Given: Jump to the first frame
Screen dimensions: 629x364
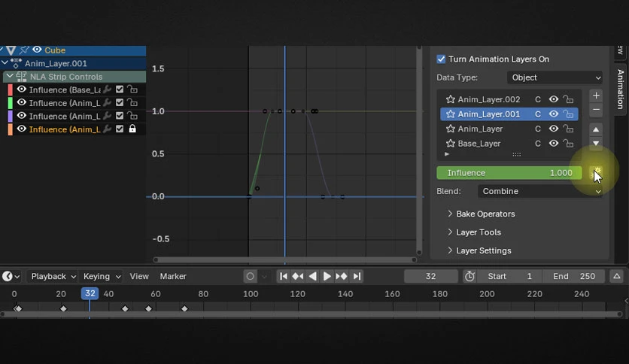Looking at the screenshot, I should (283, 276).
